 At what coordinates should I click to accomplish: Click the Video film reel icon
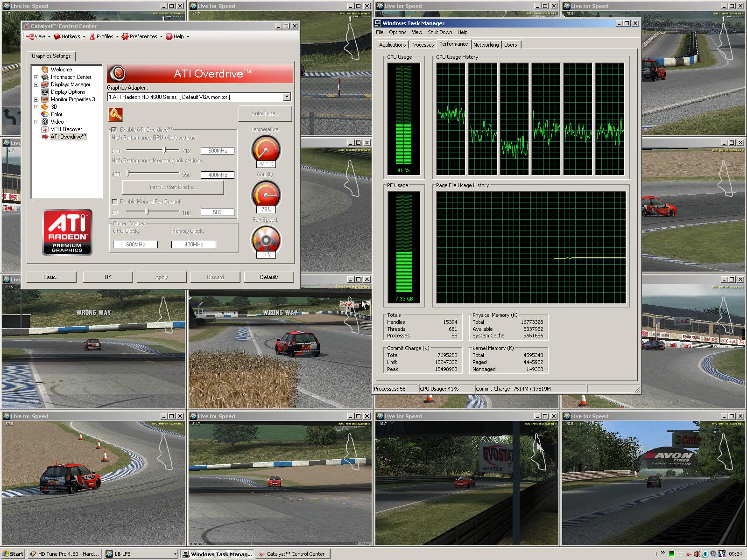pyautogui.click(x=45, y=122)
